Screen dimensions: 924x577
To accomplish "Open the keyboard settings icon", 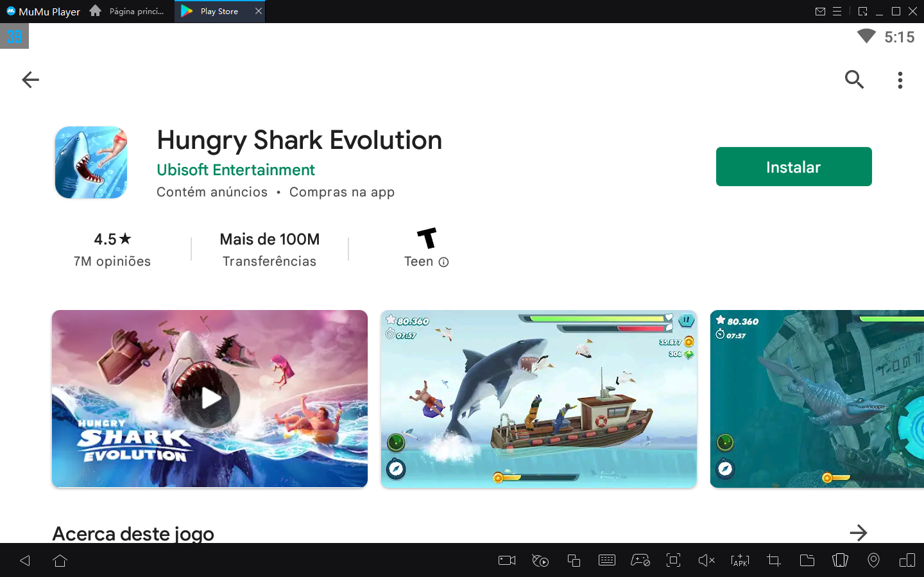I will tap(607, 560).
